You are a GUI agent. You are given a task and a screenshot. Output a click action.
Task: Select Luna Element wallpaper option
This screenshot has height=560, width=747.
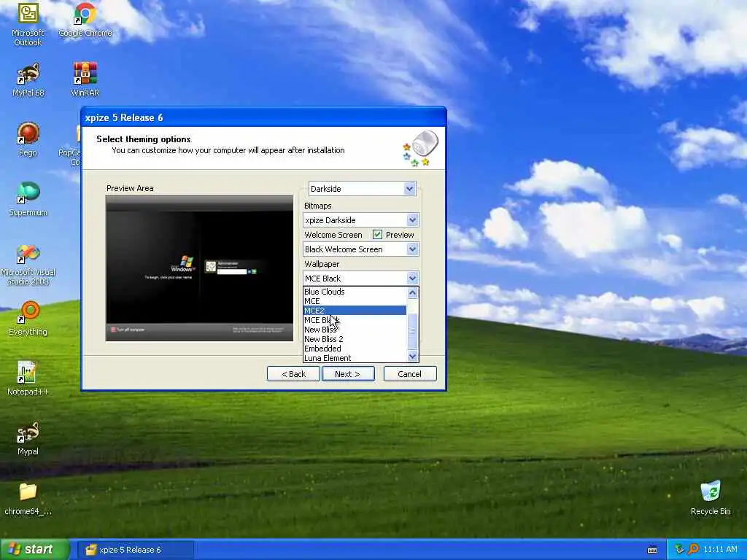click(x=355, y=358)
